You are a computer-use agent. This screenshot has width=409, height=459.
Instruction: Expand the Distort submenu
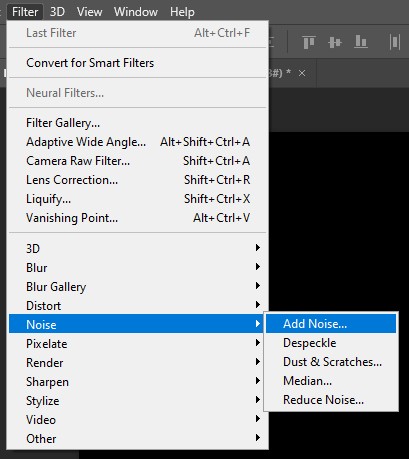point(137,305)
